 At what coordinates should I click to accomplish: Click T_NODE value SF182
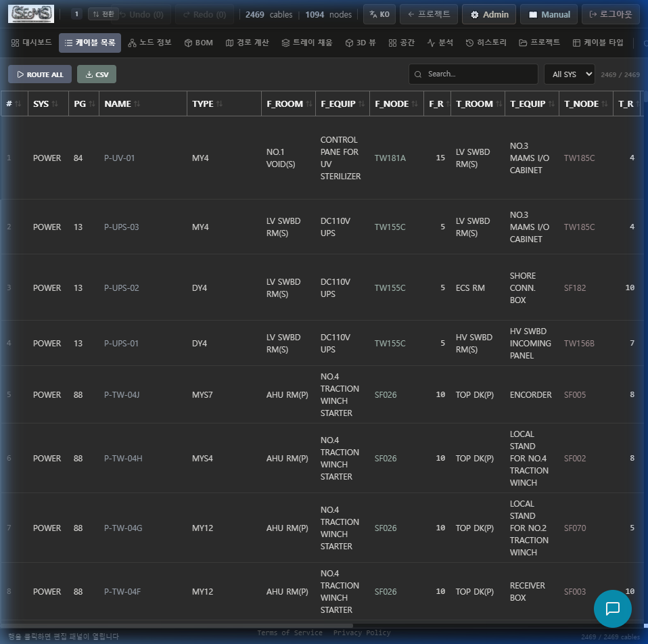pos(574,287)
